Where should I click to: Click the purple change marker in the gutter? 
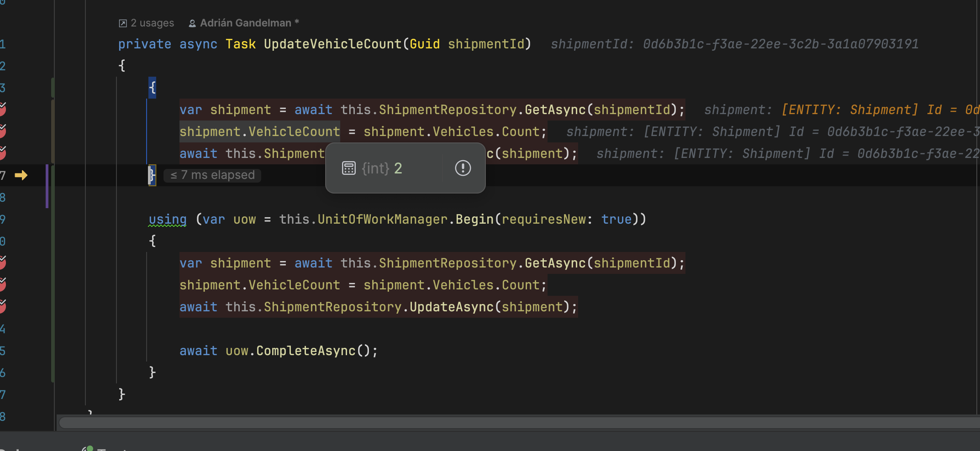coord(47,186)
